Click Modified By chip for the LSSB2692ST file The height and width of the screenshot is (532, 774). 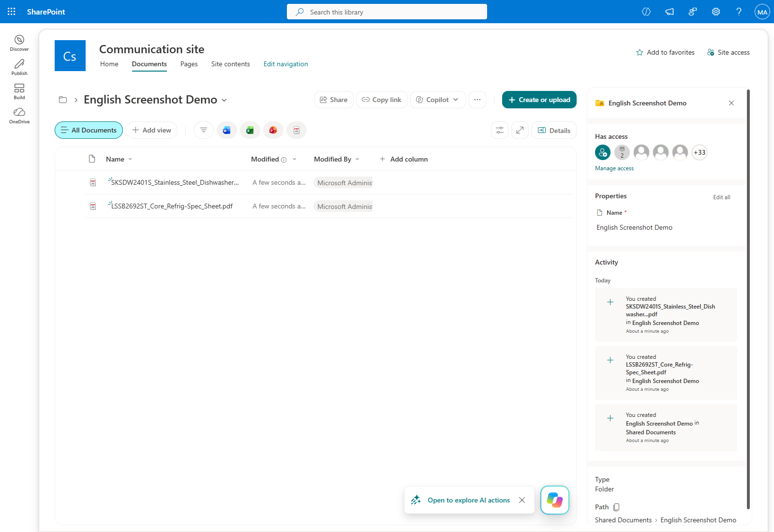click(343, 207)
